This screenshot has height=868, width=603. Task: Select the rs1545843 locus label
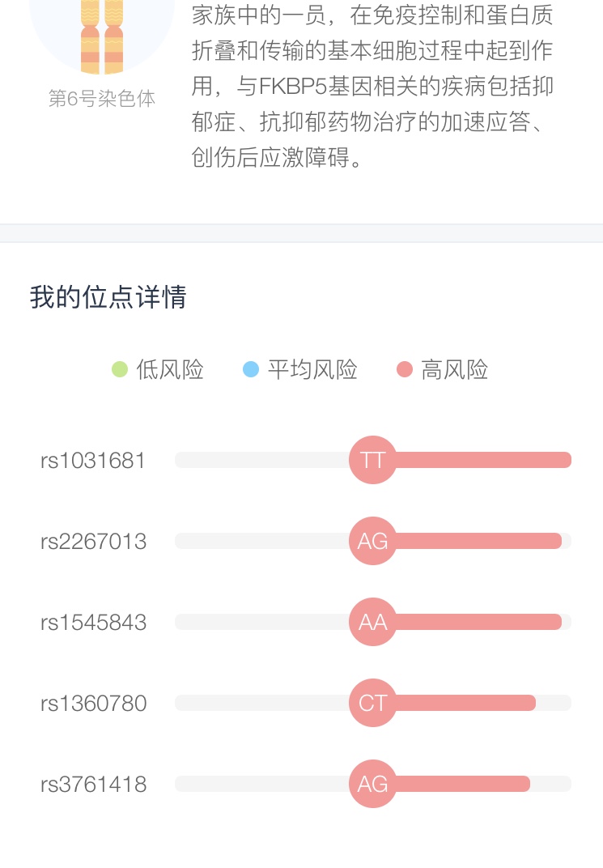coord(94,622)
